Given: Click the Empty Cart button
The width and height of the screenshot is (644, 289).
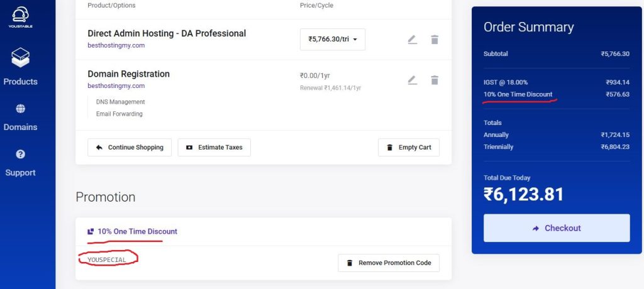Looking at the screenshot, I should pyautogui.click(x=409, y=148).
